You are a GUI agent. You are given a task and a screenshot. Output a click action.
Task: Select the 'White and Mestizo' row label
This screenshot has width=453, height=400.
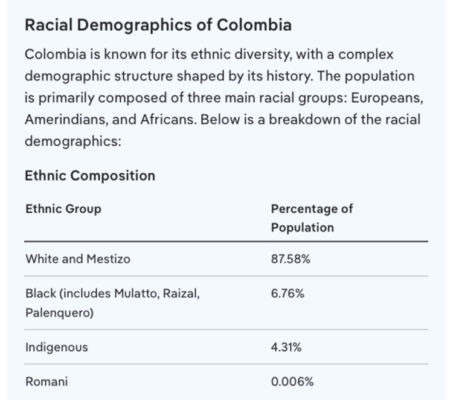[x=78, y=259]
